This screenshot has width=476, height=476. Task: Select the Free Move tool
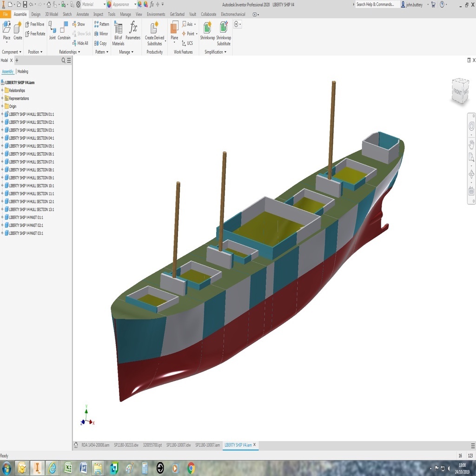(x=34, y=24)
